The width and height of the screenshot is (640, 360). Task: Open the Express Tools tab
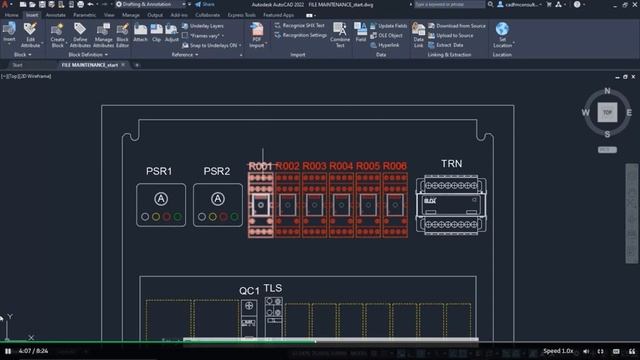pos(242,15)
